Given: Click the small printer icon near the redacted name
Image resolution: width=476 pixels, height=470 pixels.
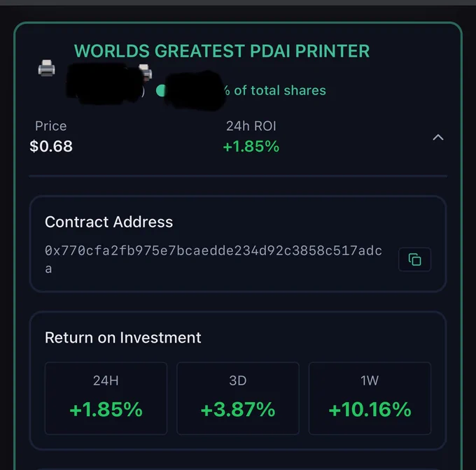Looking at the screenshot, I should point(146,72).
